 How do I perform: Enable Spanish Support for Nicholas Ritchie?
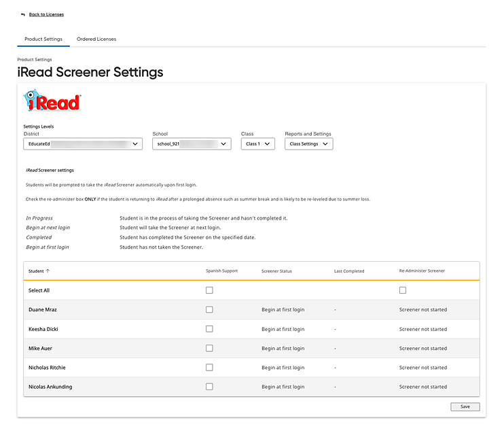(209, 367)
